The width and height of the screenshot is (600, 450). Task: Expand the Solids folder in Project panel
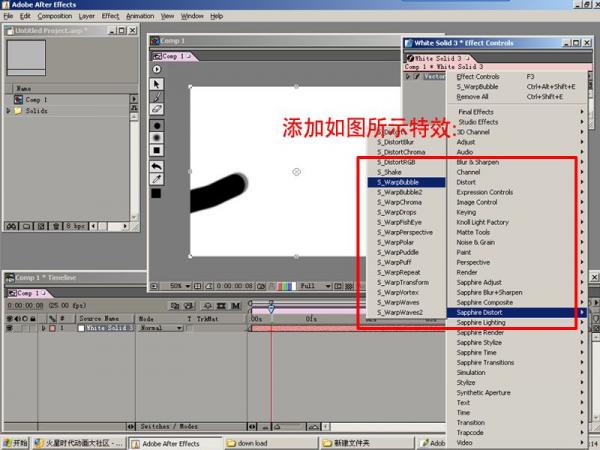coord(8,111)
